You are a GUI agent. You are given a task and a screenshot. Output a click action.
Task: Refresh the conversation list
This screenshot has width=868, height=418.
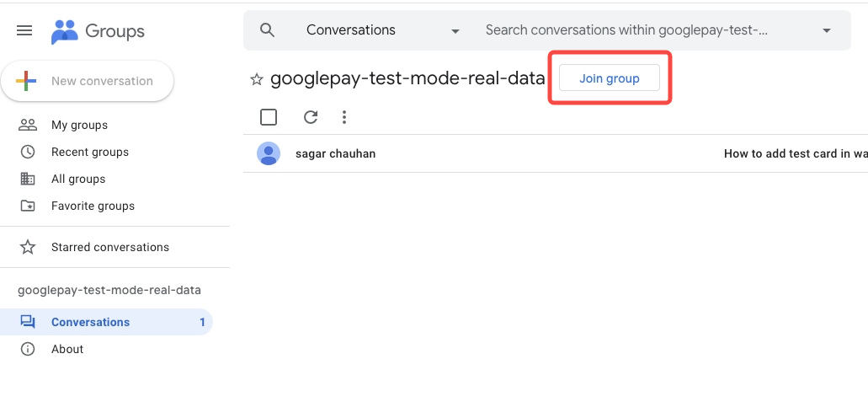(x=311, y=117)
